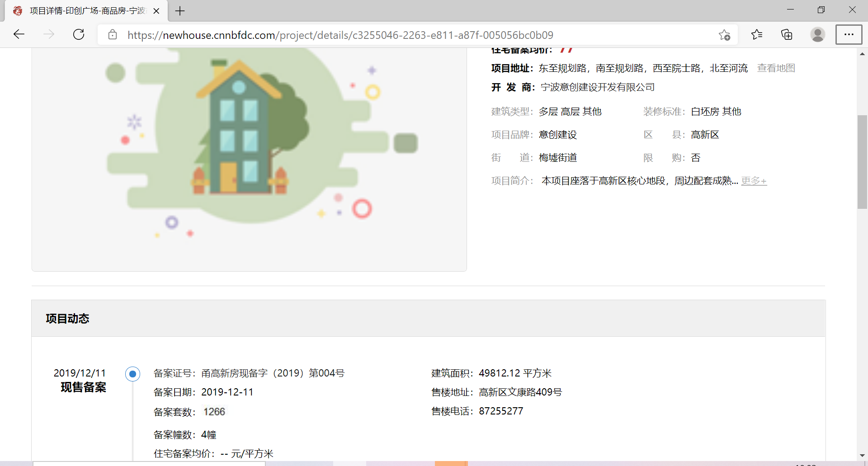View site security lock information
The image size is (868, 466).
coord(113,35)
